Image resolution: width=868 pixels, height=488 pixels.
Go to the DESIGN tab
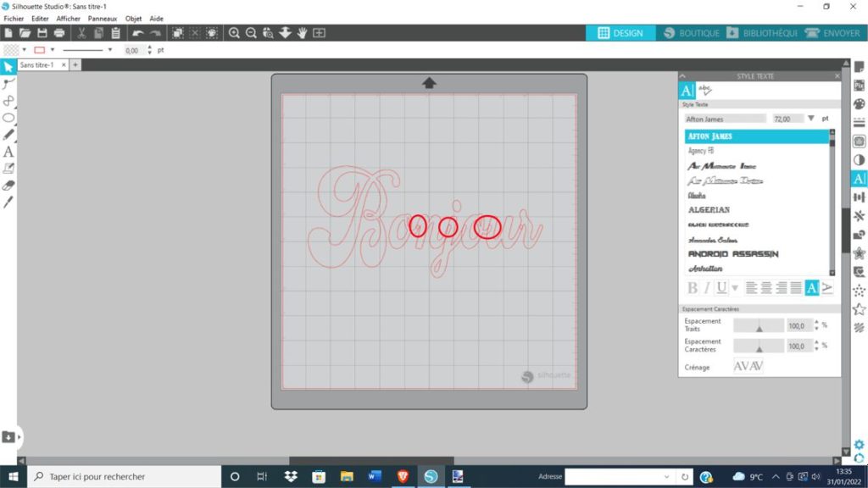pyautogui.click(x=620, y=33)
